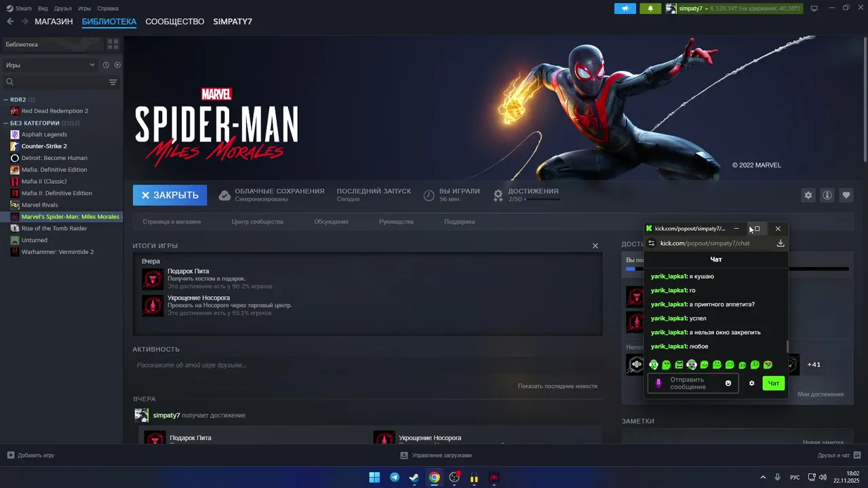868x488 pixels.
Task: Open Страница в магазине link
Action: click(172, 222)
